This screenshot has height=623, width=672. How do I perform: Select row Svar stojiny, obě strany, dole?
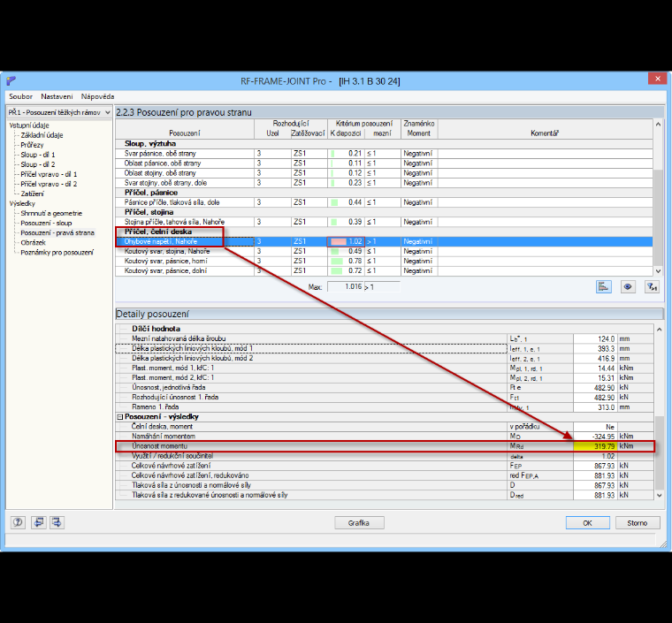[x=384, y=183]
